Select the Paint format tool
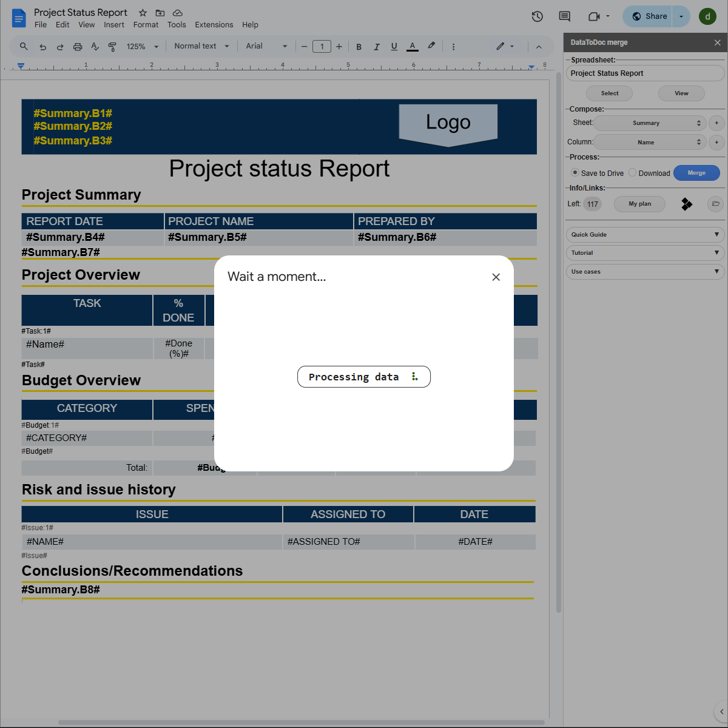The width and height of the screenshot is (728, 728). [x=112, y=46]
